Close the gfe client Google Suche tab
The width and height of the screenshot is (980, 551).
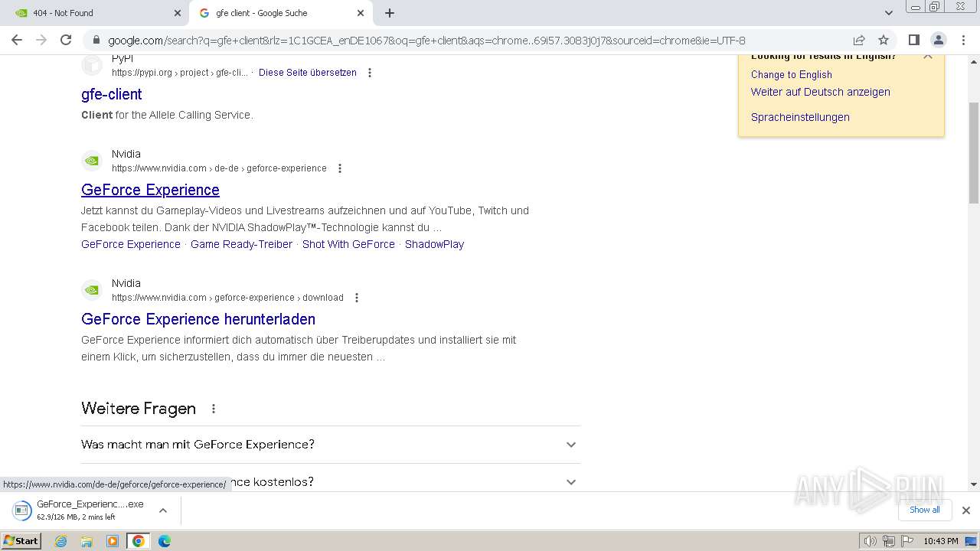coord(361,13)
